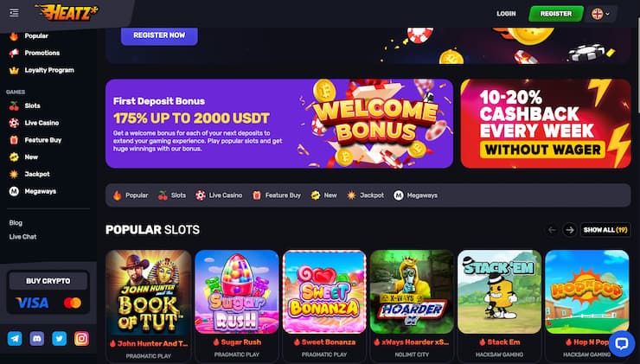640x364 pixels.
Task: Click the Heatz logo
Action: coord(67,12)
